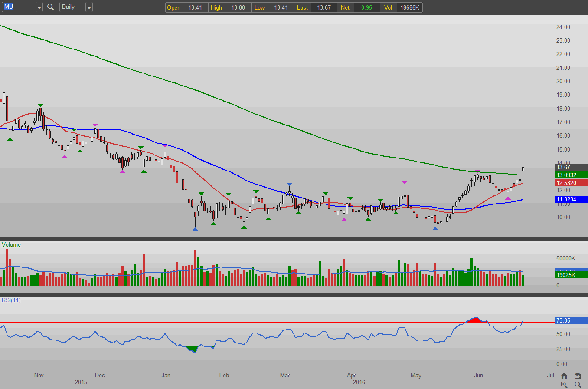Viewport: 588px width, 389px height.
Task: Click the RSI value 73.05 label
Action: [x=571, y=321]
